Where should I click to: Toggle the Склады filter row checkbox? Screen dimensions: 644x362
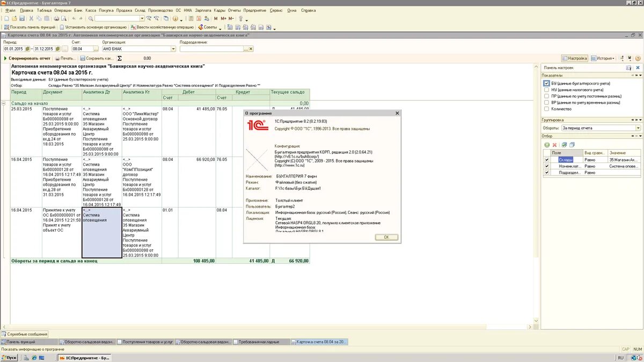click(x=547, y=159)
